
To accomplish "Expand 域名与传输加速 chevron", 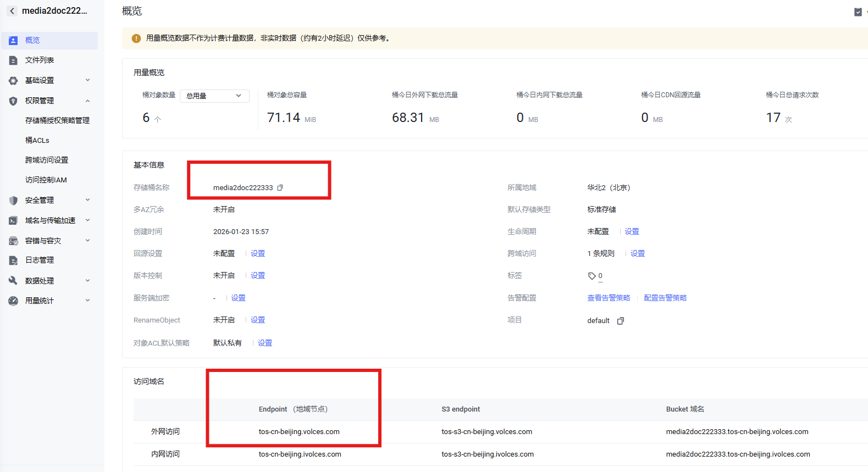I will [87, 220].
